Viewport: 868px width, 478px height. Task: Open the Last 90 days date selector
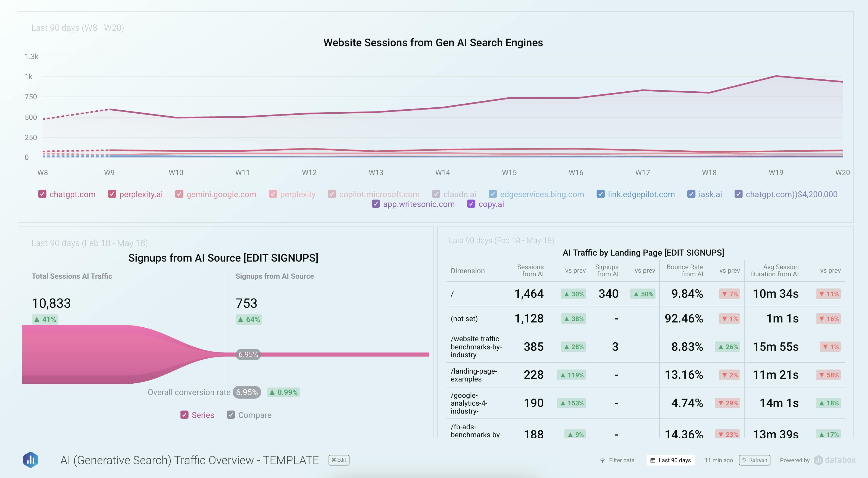coord(670,461)
